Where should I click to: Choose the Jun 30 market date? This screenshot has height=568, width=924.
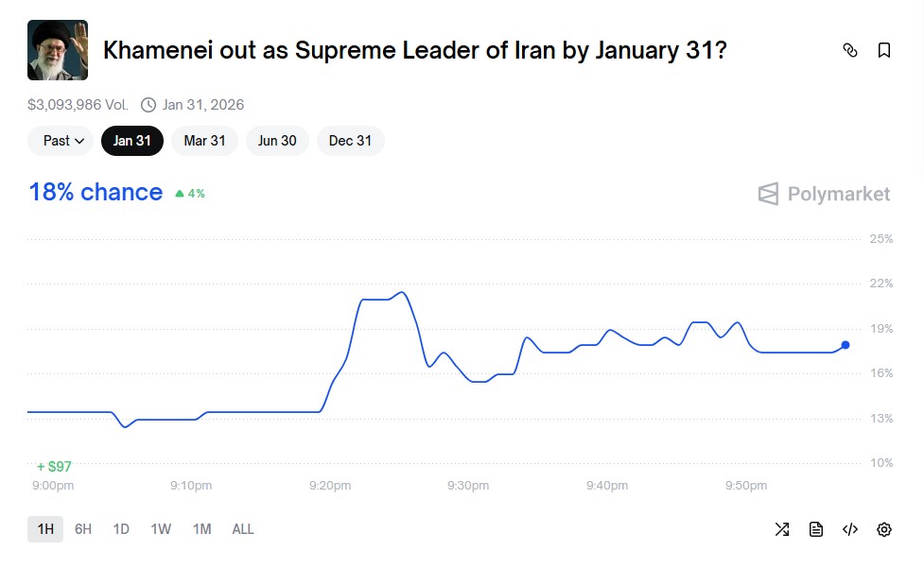pyautogui.click(x=277, y=141)
